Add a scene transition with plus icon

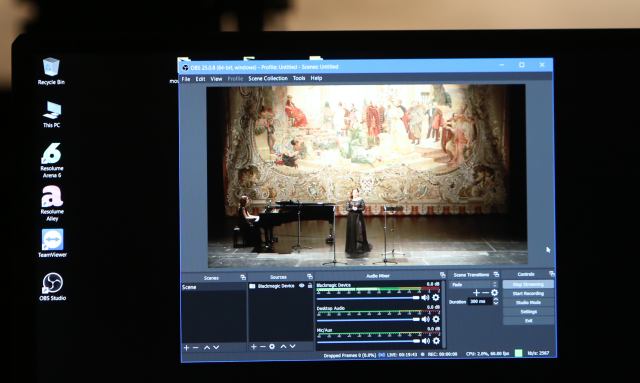point(476,293)
